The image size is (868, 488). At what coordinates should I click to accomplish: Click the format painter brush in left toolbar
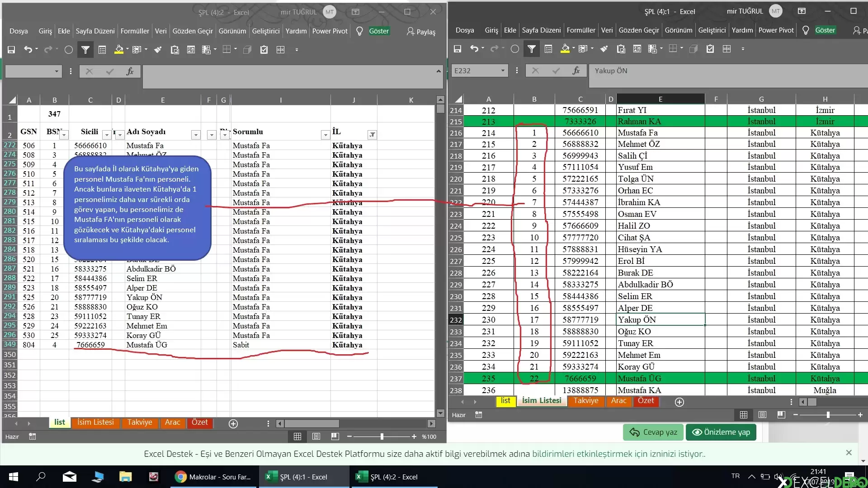coord(158,50)
